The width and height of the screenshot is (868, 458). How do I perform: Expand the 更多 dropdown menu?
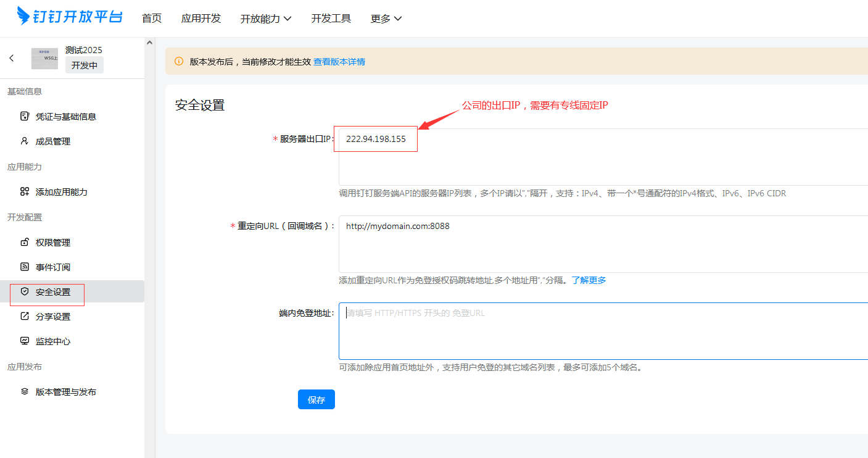[x=386, y=19]
